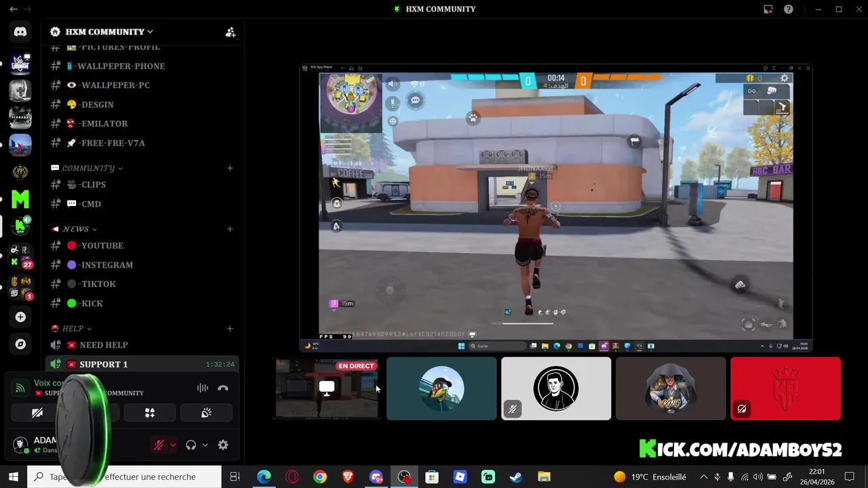Viewport: 868px width, 488px height.
Task: Open the CLIPS channel
Action: (x=142, y=184)
